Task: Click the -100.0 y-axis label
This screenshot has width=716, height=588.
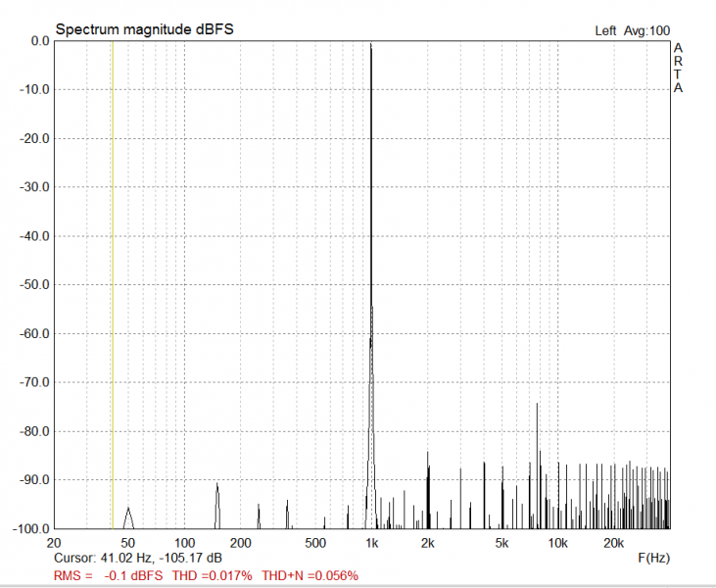Action: 31,529
